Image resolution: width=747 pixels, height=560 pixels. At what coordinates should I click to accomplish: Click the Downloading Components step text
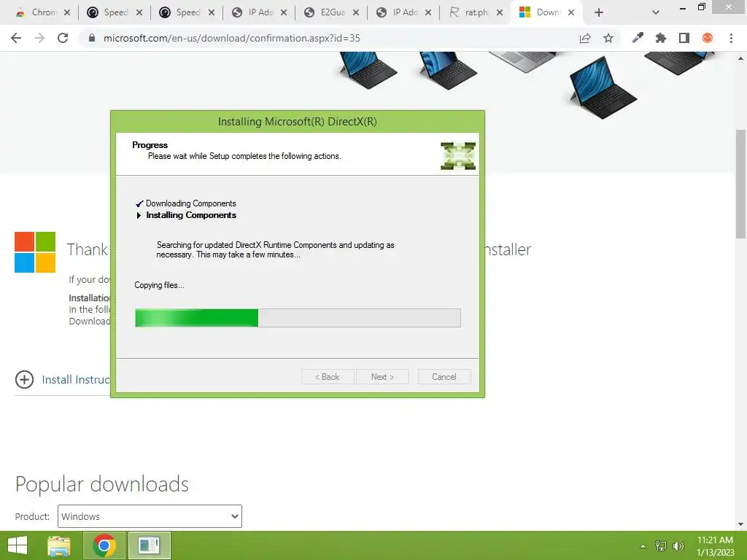190,203
